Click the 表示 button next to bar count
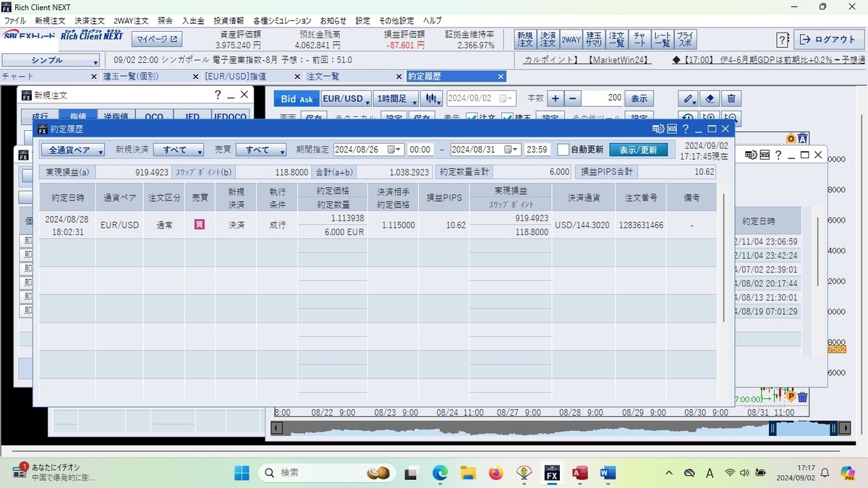Viewport: 868px width, 488px height. (639, 99)
